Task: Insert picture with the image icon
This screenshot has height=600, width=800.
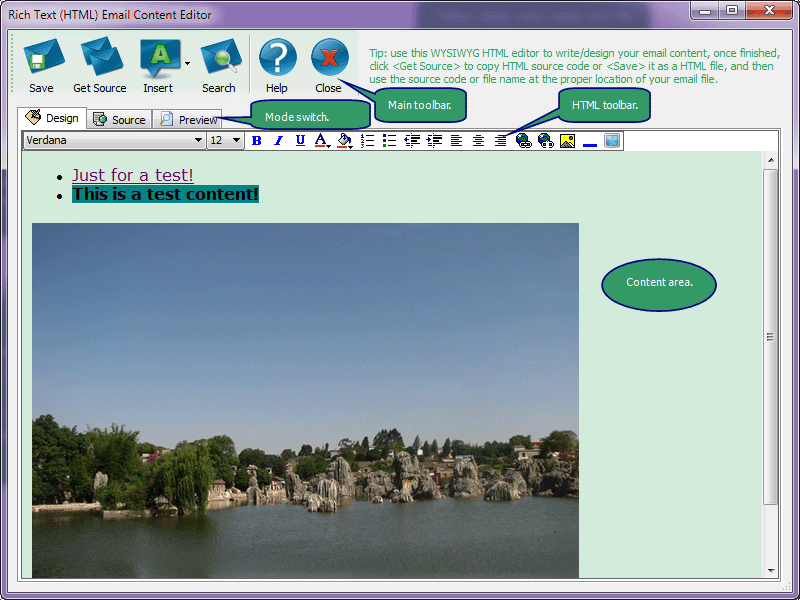Action: click(567, 141)
